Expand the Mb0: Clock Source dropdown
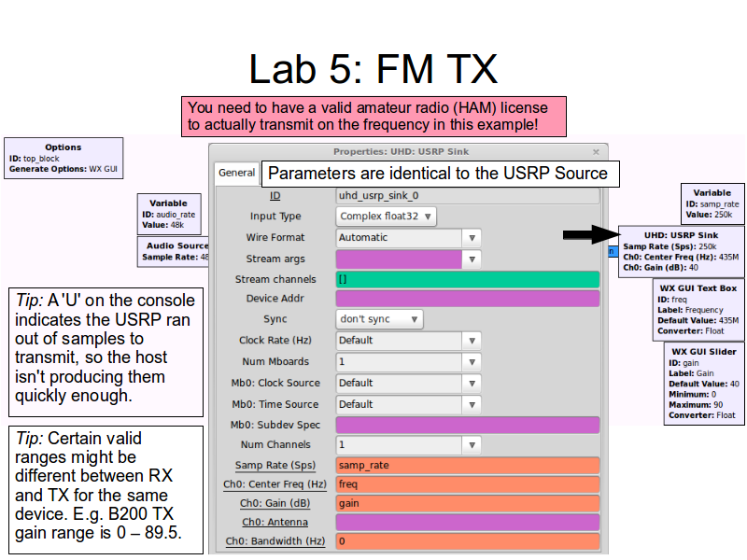Screen dimensions: 747x560 [x=472, y=384]
